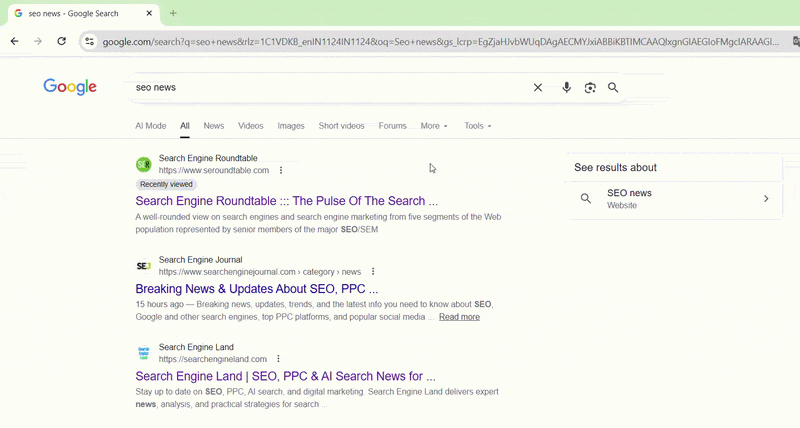Screen dimensions: 800x428
Task: Open Search Engine Roundtable Pulse Of The Search link
Action: (287, 201)
